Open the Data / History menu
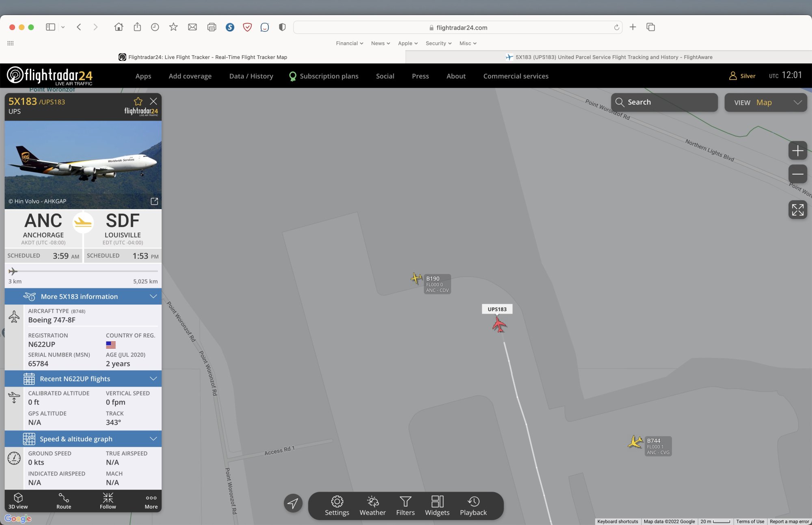The height and width of the screenshot is (525, 812). coord(251,76)
